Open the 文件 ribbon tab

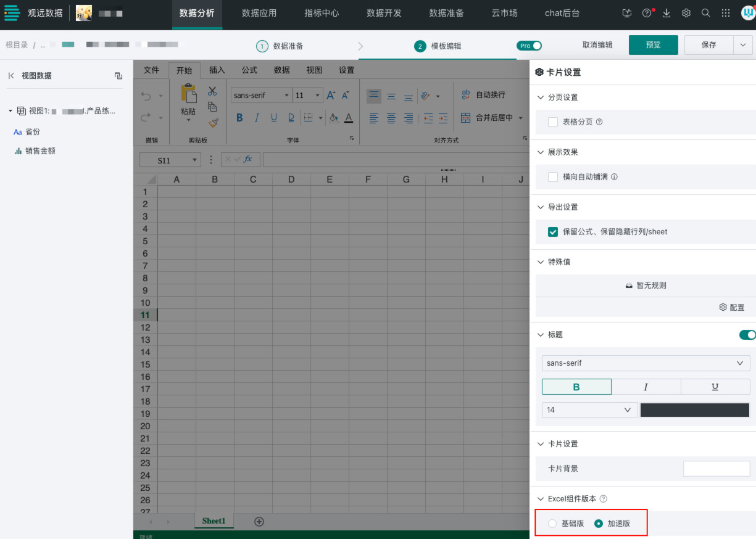[152, 70]
